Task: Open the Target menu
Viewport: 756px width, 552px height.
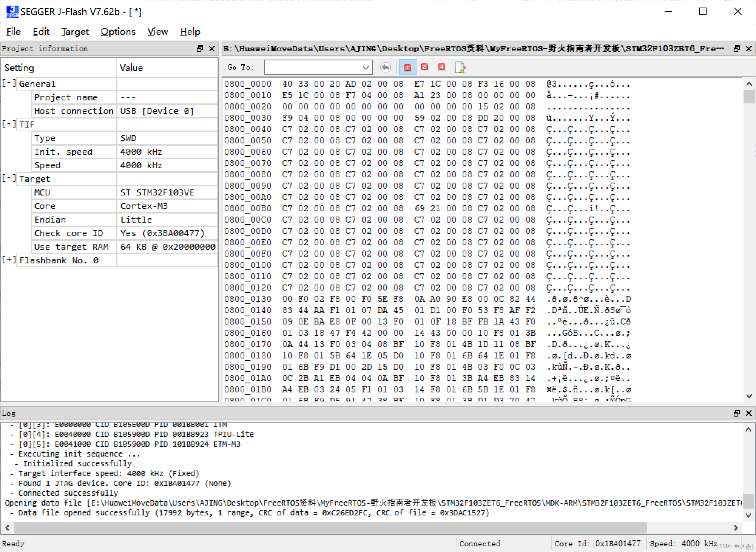Action: point(75,32)
